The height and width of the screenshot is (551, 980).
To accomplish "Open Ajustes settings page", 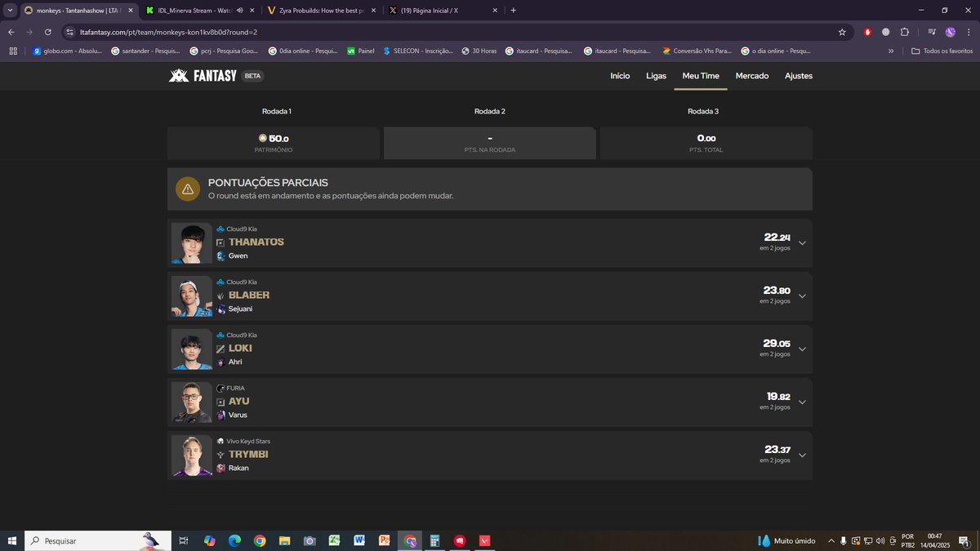I will (x=799, y=76).
